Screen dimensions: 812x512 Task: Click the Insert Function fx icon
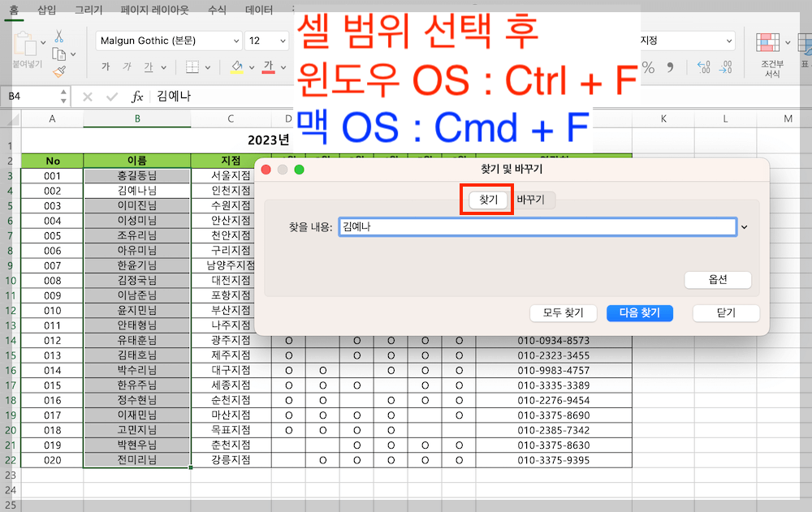click(x=136, y=96)
